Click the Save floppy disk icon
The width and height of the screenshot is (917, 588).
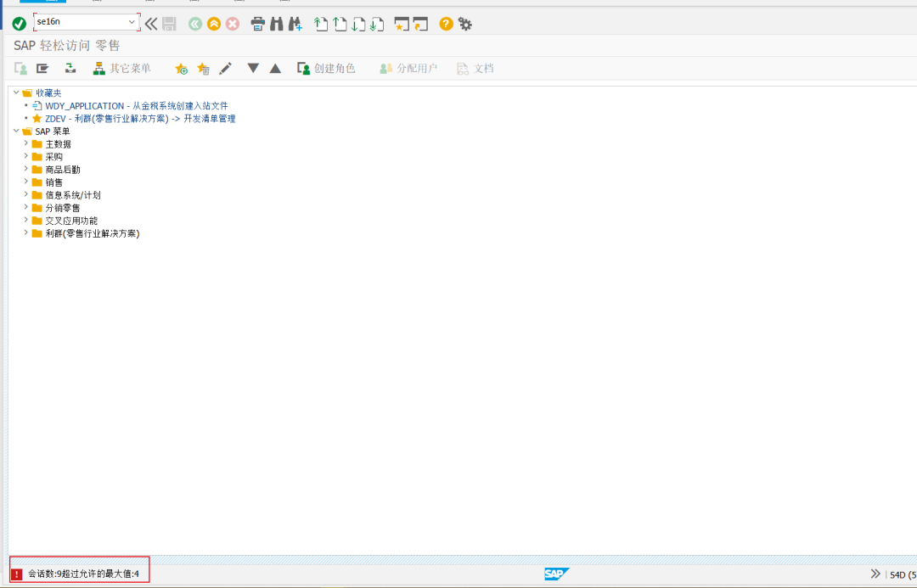169,24
